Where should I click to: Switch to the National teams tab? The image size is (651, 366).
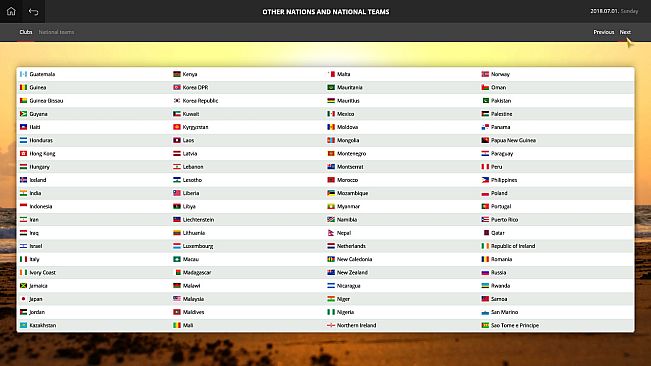[56, 32]
